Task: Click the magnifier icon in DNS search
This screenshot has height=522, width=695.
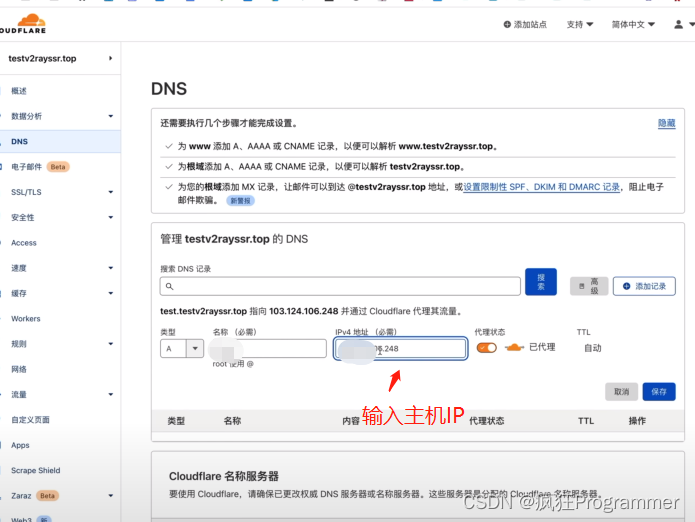Action: point(170,286)
